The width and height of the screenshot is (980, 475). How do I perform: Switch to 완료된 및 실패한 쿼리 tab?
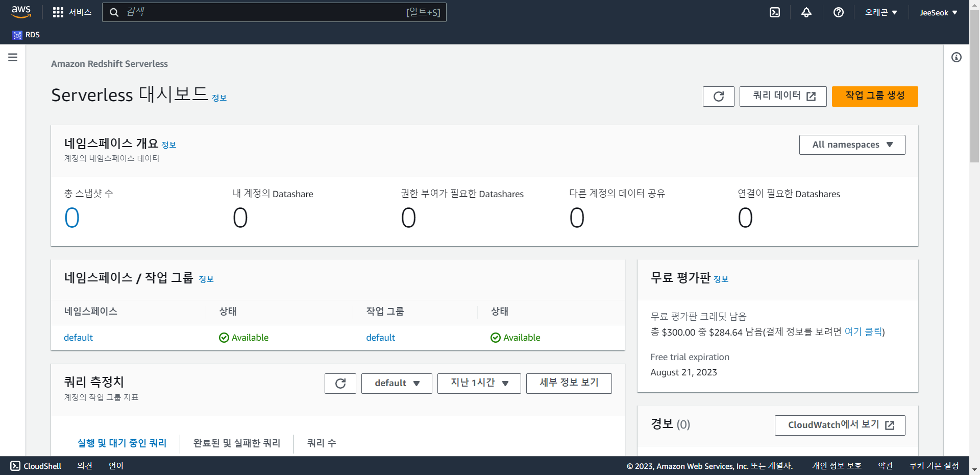coord(237,443)
